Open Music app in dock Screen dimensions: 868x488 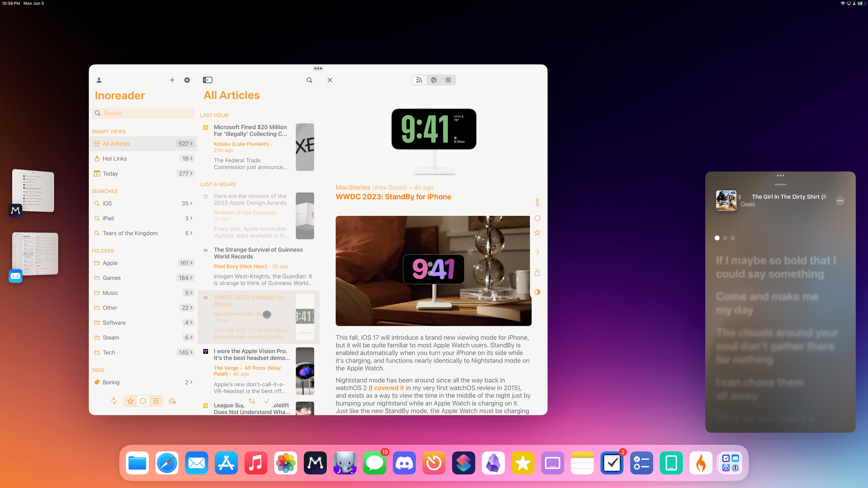256,463
